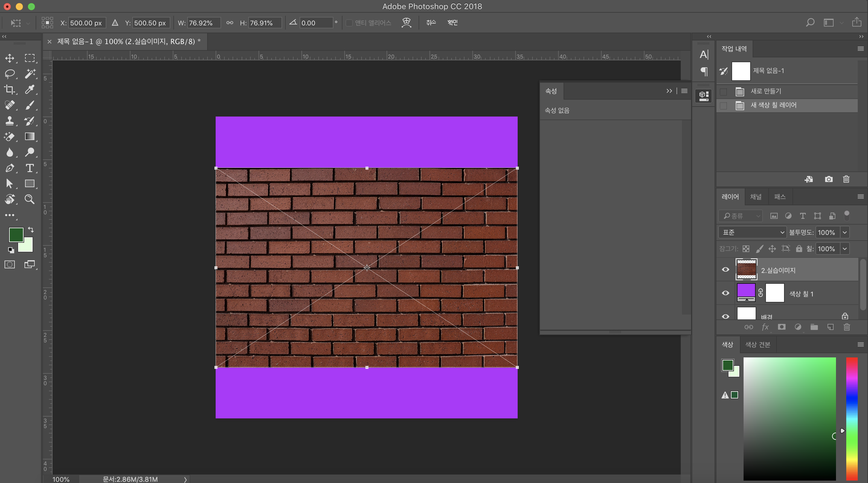Select the 레이어 tab
868x483 pixels.
click(730, 197)
